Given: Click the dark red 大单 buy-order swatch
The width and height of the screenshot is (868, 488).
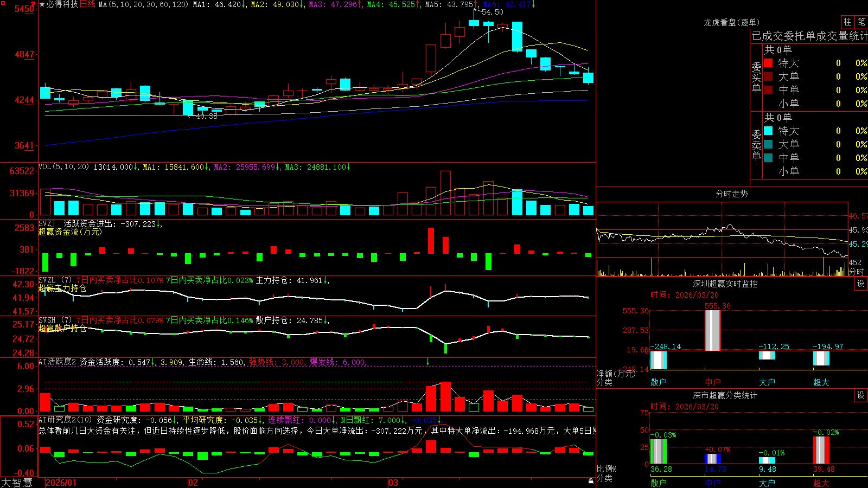Looking at the screenshot, I should [x=768, y=76].
